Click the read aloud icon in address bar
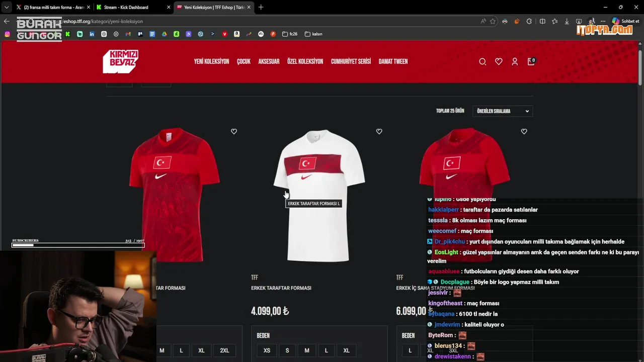 484,21
